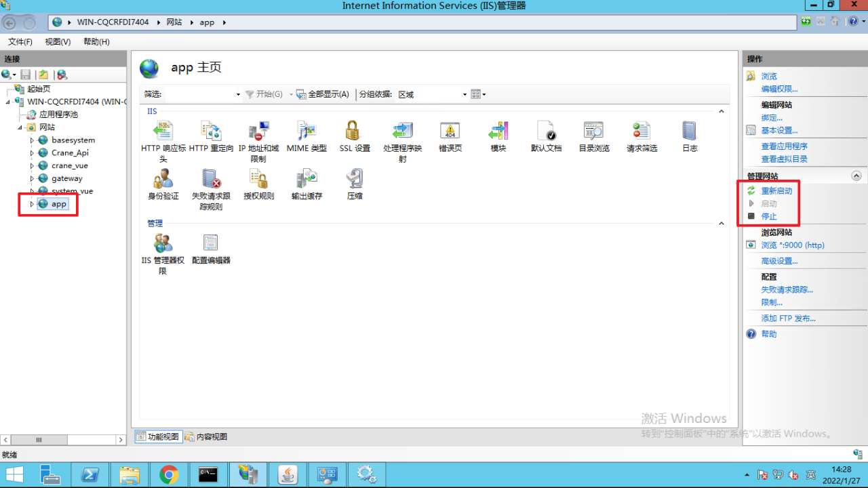Click 浏览 *:9000 (http) link
This screenshot has height=488, width=868.
pos(793,245)
